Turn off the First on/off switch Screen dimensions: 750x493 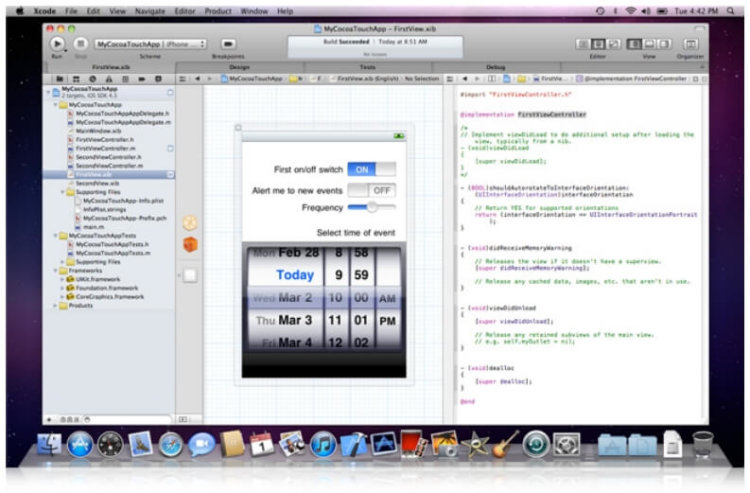pos(372,169)
